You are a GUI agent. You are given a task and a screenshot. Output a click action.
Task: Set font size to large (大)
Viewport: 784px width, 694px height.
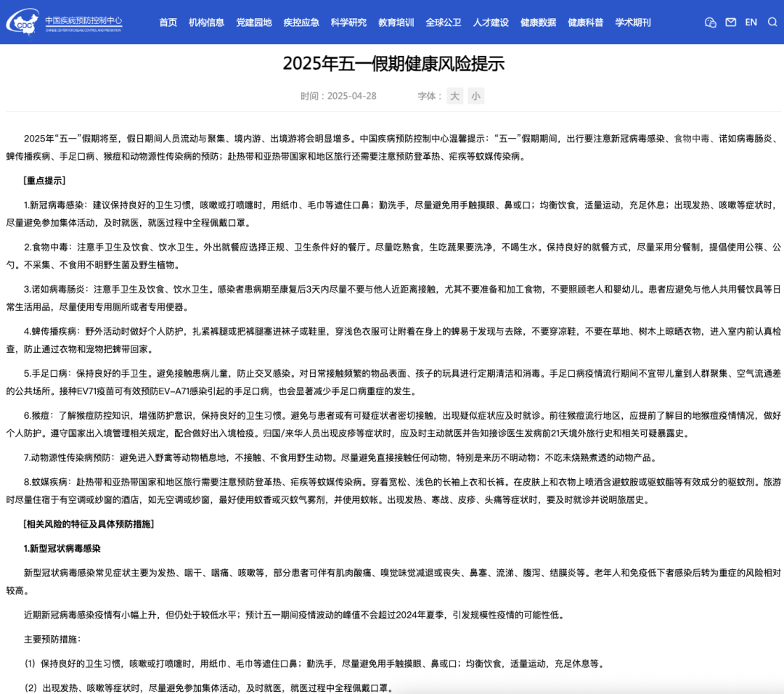[x=454, y=96]
